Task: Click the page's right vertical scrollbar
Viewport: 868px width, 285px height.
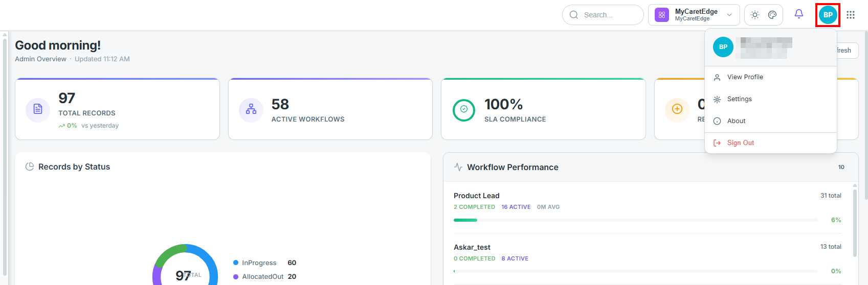Action: coord(865,115)
